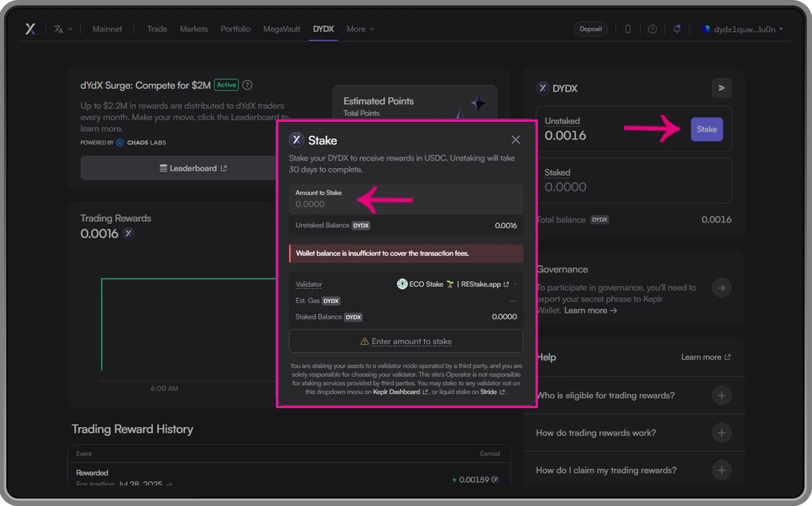
Task: Click the Validator label
Action: (x=309, y=284)
